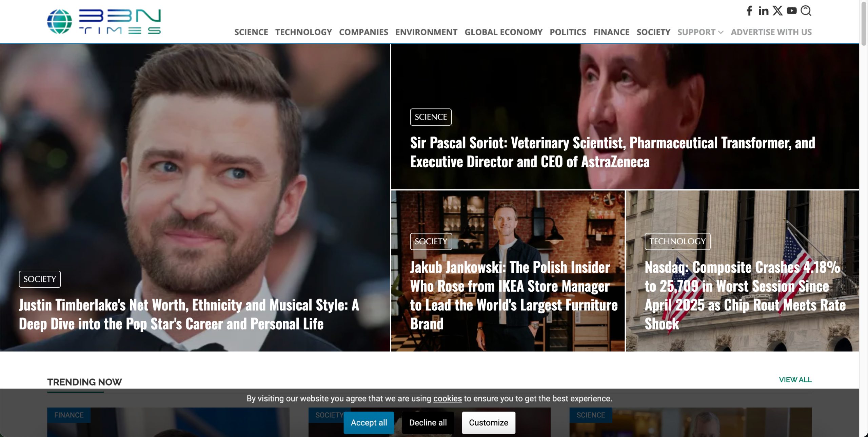Read the Nasdaq Composite crash article
The height and width of the screenshot is (437, 868).
click(745, 295)
